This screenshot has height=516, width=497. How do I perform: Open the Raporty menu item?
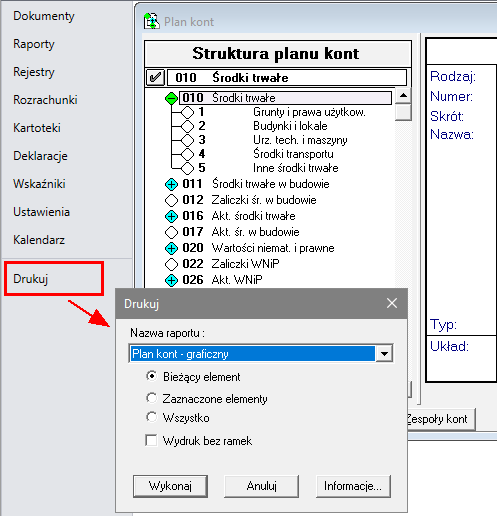[34, 44]
